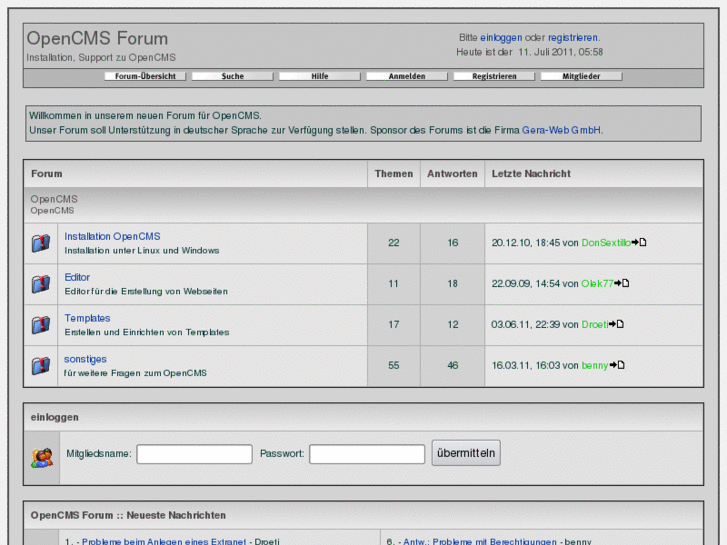Open last post icon after DonSextillo
Image resolution: width=727 pixels, height=545 pixels.
tap(639, 242)
